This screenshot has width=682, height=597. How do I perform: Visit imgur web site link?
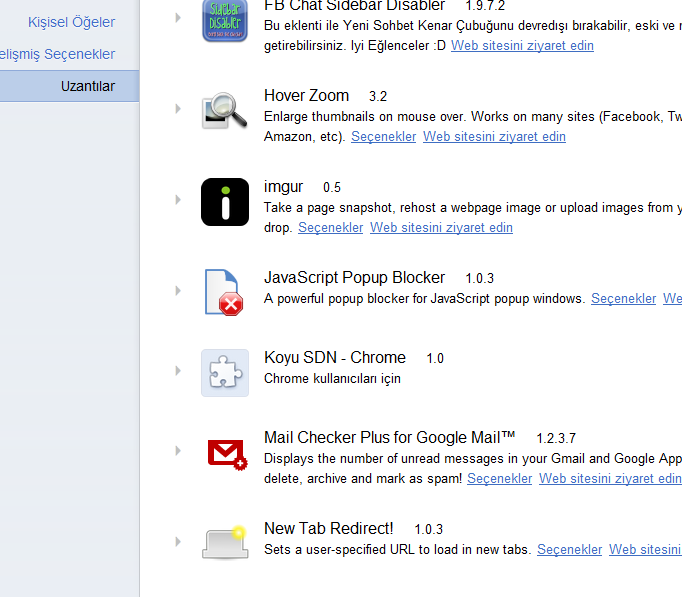(441, 227)
